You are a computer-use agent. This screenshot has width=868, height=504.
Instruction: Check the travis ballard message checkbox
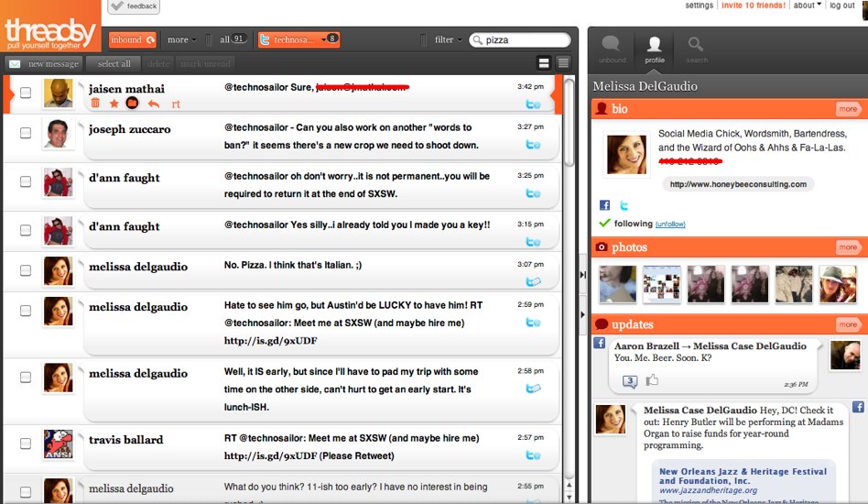point(26,444)
